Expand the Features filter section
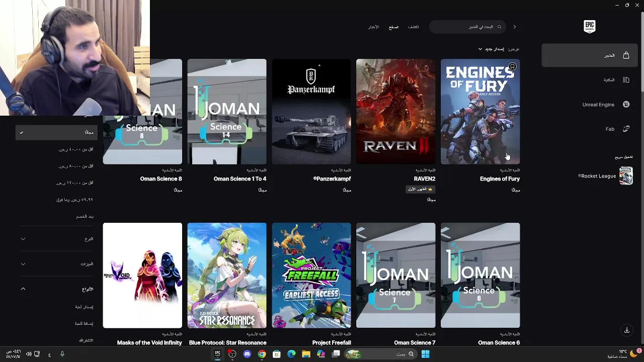644x362 pixels. click(56, 264)
